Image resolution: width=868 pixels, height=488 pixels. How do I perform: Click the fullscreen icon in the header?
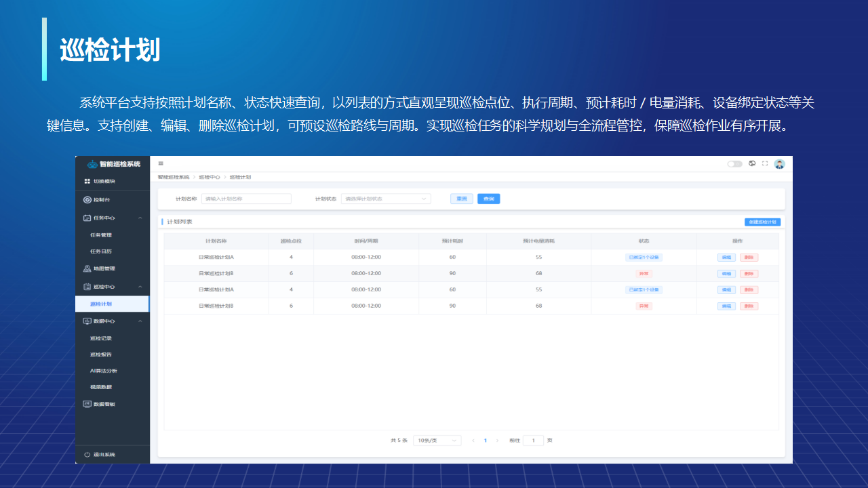tap(766, 163)
